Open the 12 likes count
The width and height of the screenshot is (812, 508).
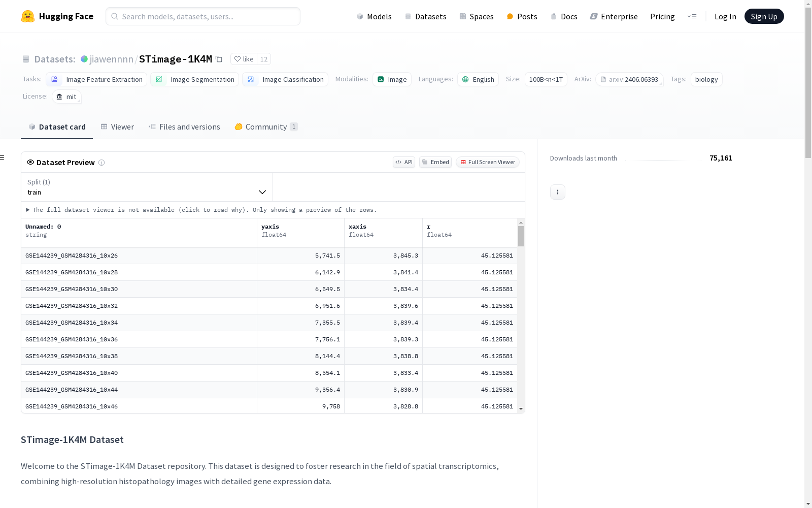(264, 59)
